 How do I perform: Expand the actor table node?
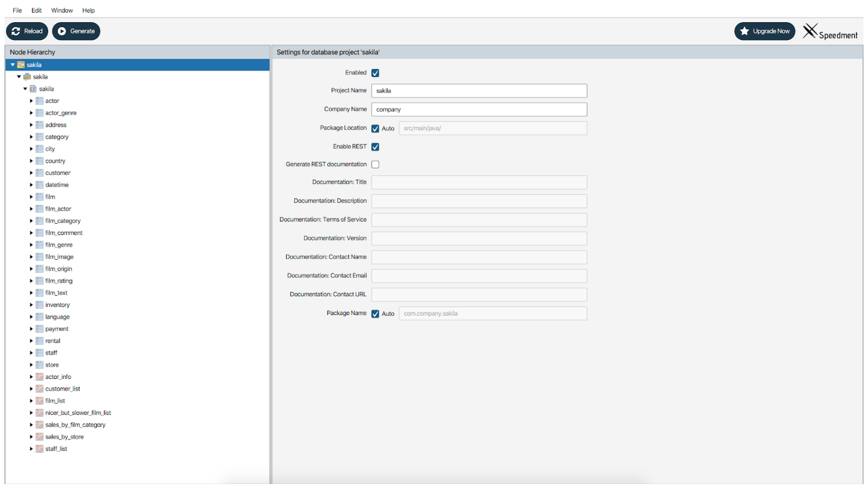(x=31, y=100)
